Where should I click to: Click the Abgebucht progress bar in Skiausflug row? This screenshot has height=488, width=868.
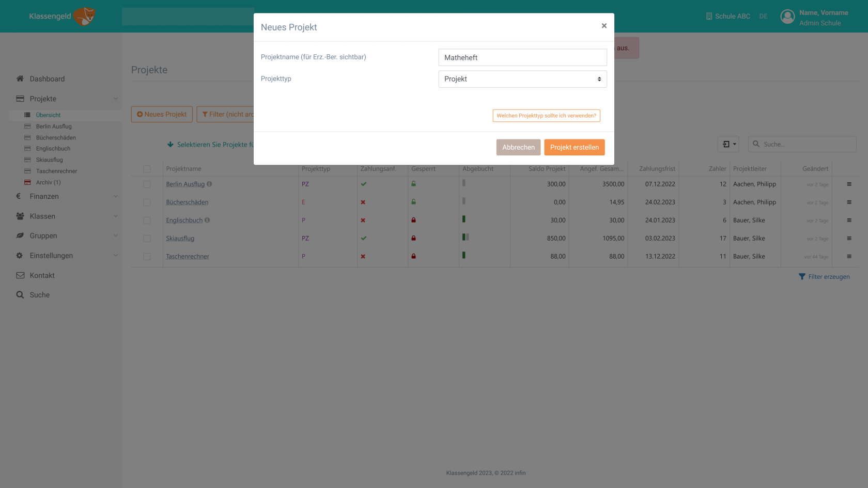[x=466, y=237]
